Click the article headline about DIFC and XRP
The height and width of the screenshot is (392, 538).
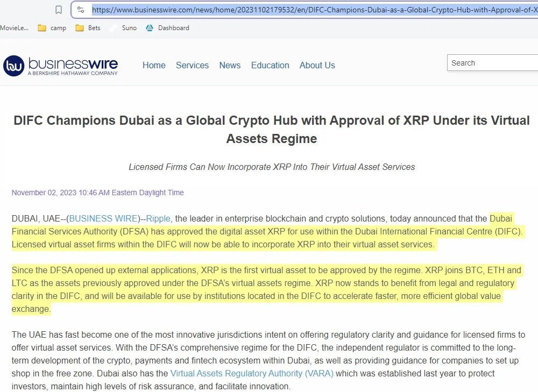(x=272, y=129)
